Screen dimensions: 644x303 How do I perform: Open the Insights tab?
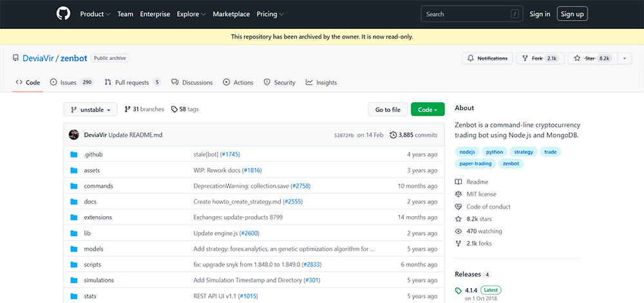pos(321,82)
